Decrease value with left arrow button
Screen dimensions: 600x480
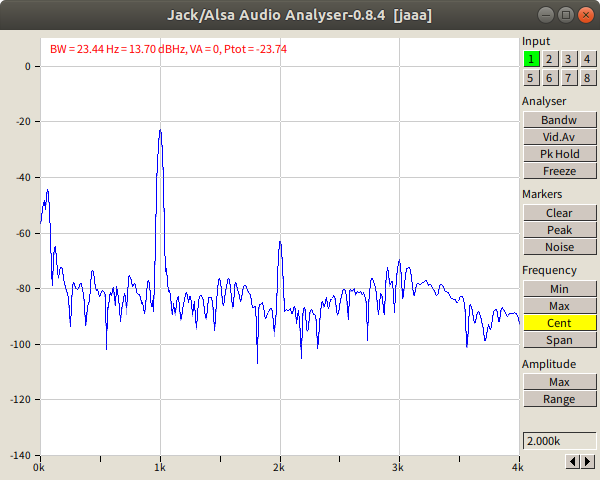click(x=573, y=461)
